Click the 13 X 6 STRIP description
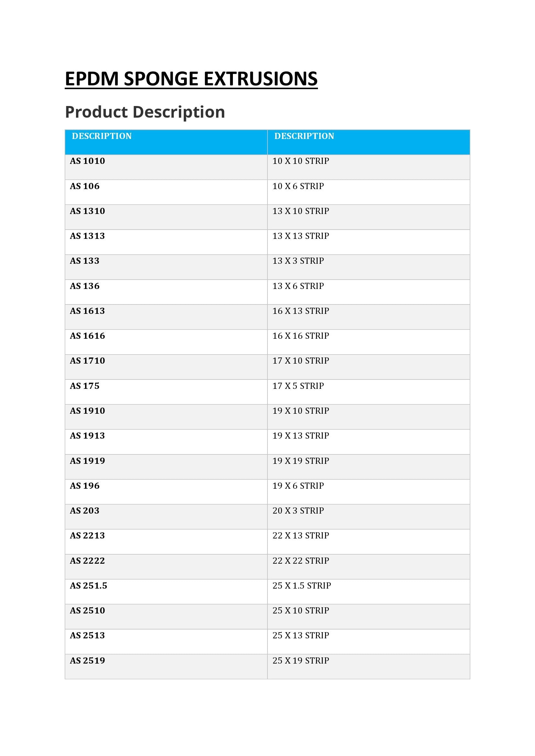Screen dimensions: 535x756 [298, 286]
